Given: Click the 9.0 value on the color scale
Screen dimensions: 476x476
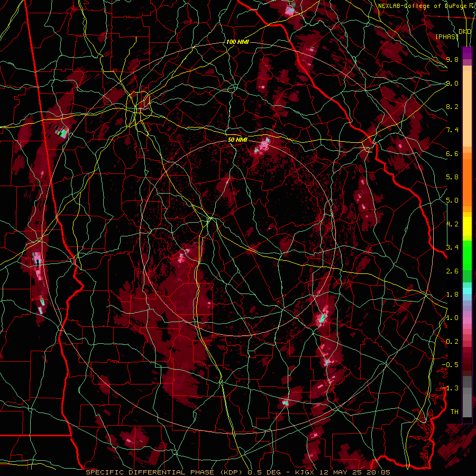Looking at the screenshot, I should (x=452, y=83).
